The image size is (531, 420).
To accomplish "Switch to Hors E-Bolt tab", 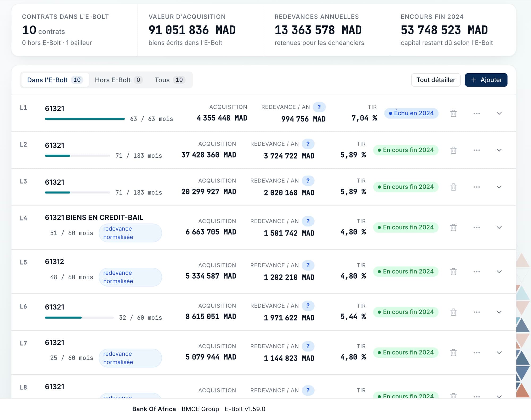I will coord(119,80).
